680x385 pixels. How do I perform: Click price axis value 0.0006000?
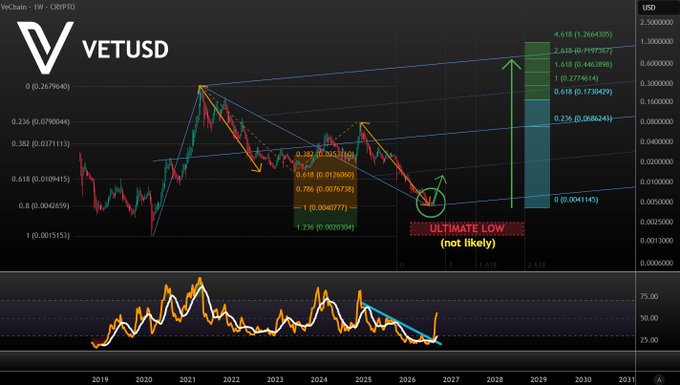pos(657,263)
